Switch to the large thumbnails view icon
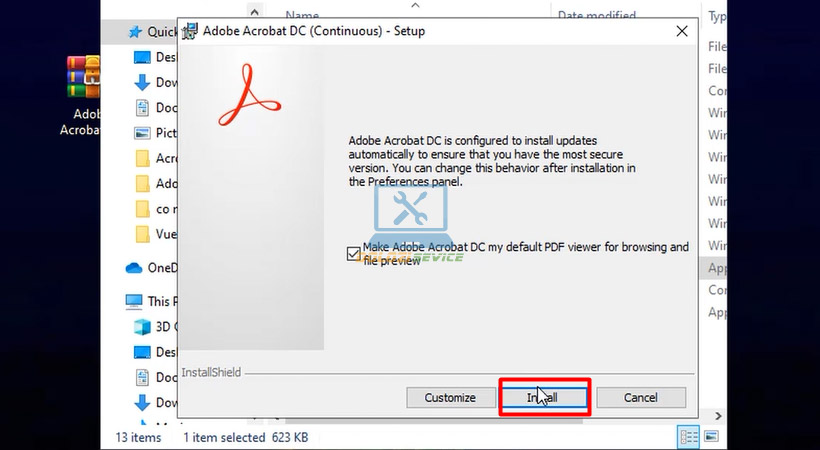The width and height of the screenshot is (820, 450). [x=711, y=436]
